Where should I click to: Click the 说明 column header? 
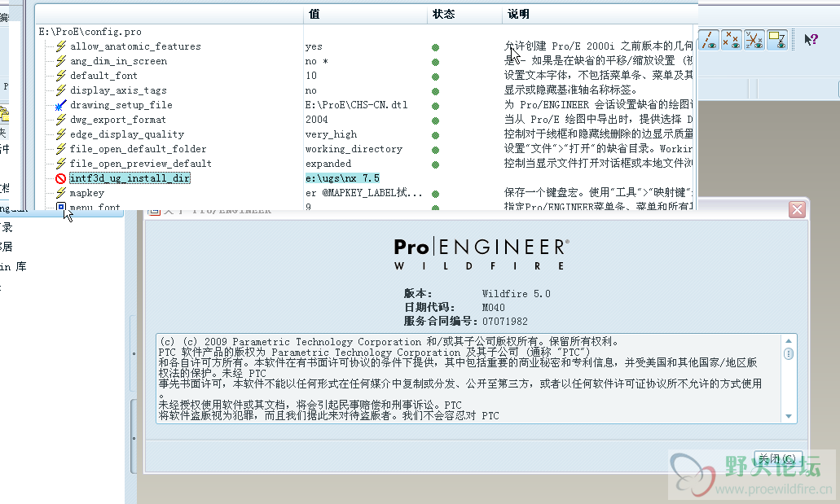point(600,15)
